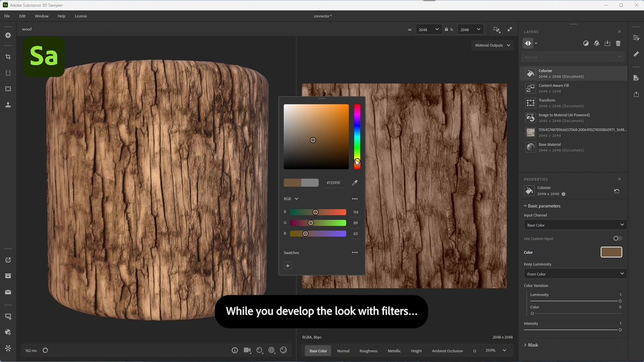Click the add asset plus icon in left sidebar

(x=8, y=35)
